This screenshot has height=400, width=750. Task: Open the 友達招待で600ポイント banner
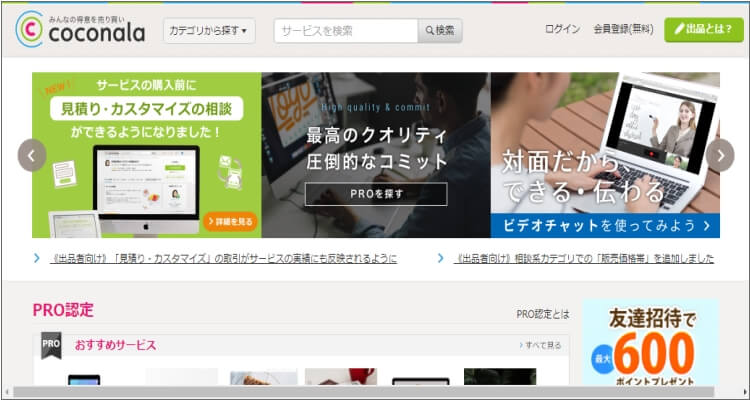point(651,343)
